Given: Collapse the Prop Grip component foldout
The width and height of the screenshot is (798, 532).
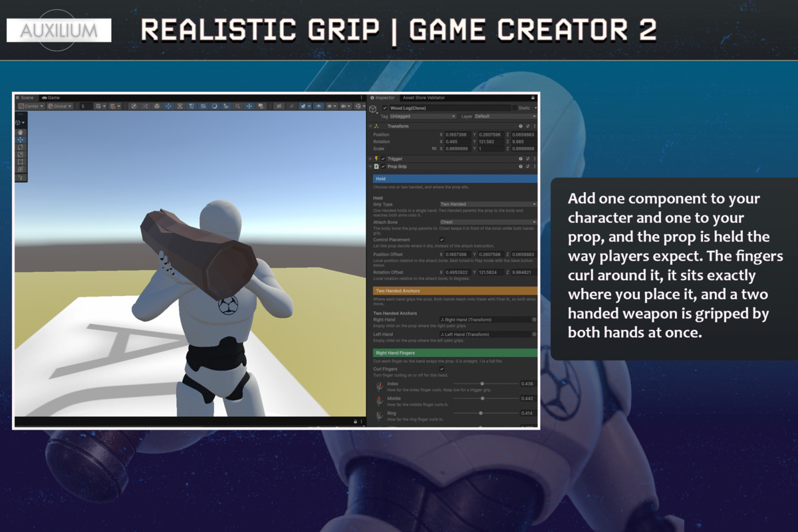Looking at the screenshot, I should tap(370, 167).
